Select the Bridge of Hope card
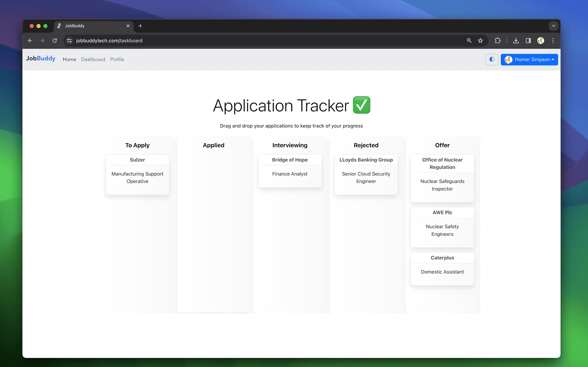This screenshot has width=588, height=367. (290, 171)
